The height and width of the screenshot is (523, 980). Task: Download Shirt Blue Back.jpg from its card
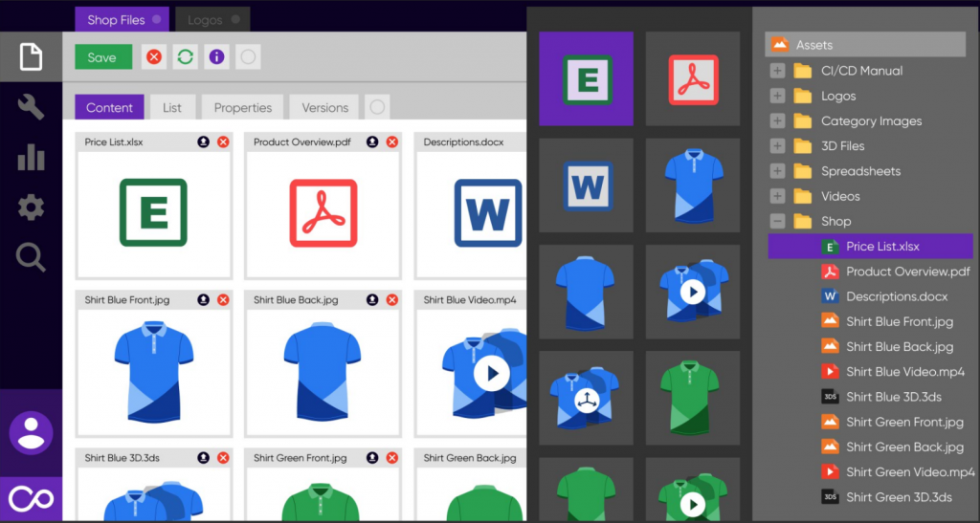[x=372, y=300]
